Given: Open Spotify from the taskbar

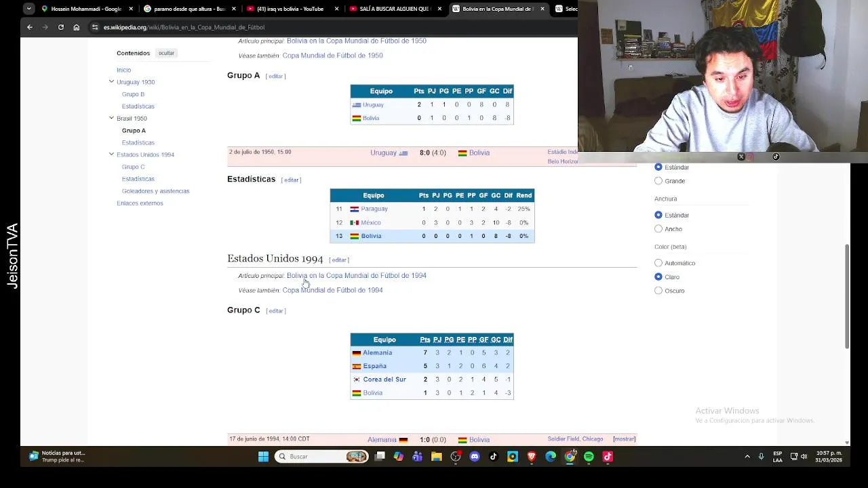Looking at the screenshot, I should (x=589, y=457).
